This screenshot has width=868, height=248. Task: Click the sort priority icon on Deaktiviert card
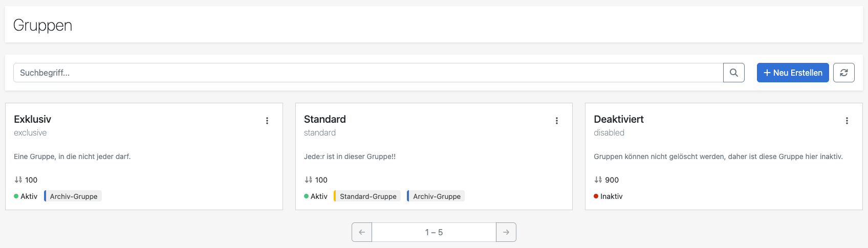[598, 180]
